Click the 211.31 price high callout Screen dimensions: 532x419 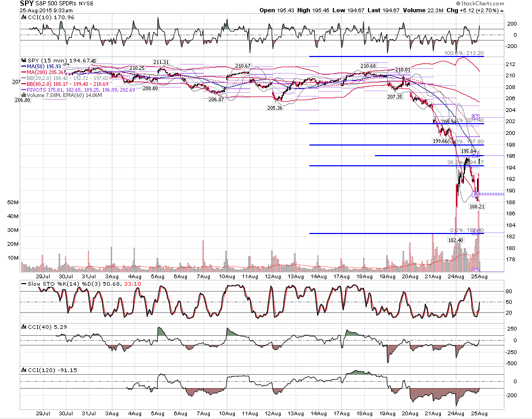[161, 62]
